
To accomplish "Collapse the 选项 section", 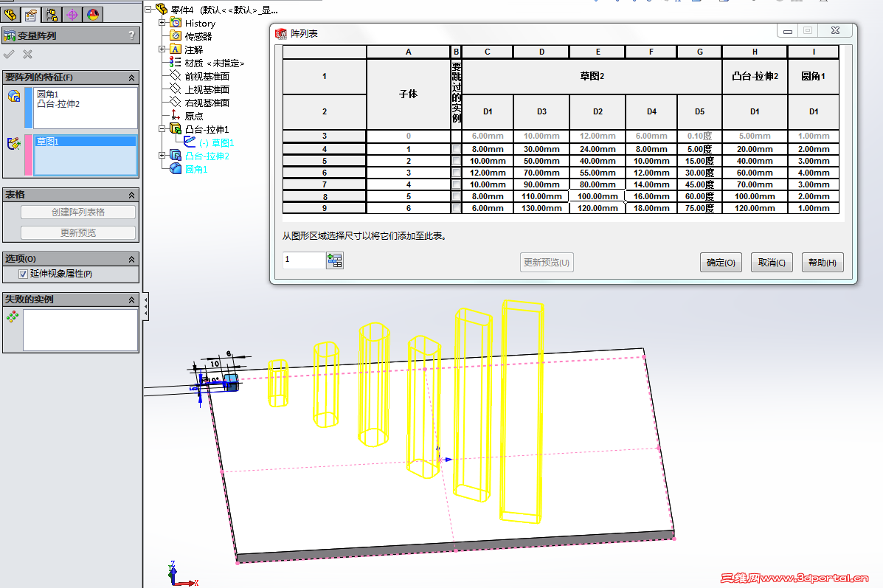I will [132, 259].
